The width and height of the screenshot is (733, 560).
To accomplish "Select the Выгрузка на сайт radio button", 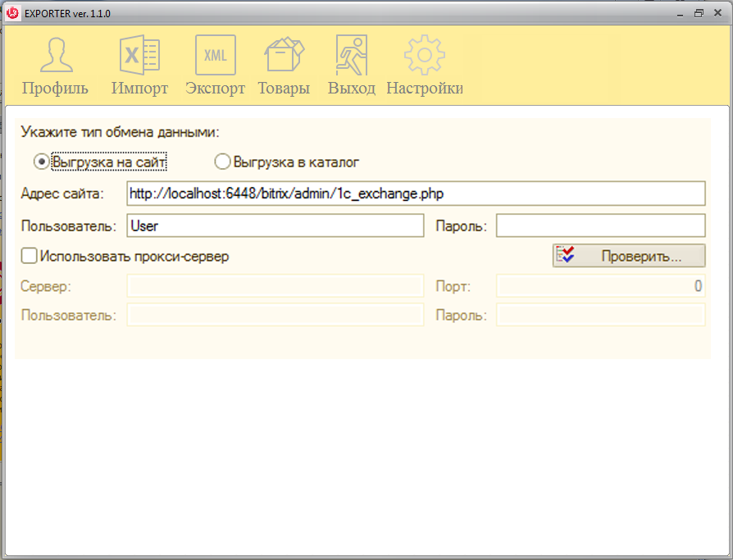I will pyautogui.click(x=42, y=162).
